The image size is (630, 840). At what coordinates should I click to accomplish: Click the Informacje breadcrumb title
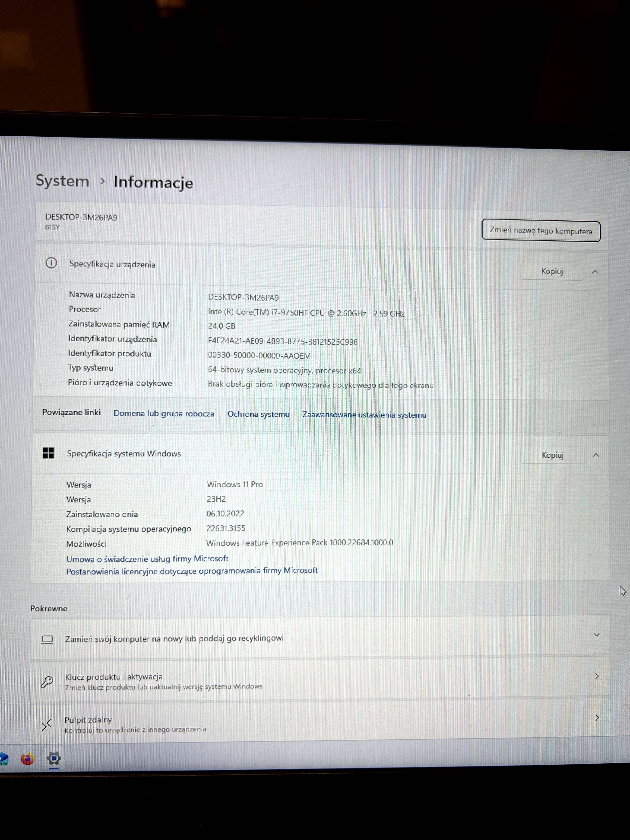(x=153, y=182)
